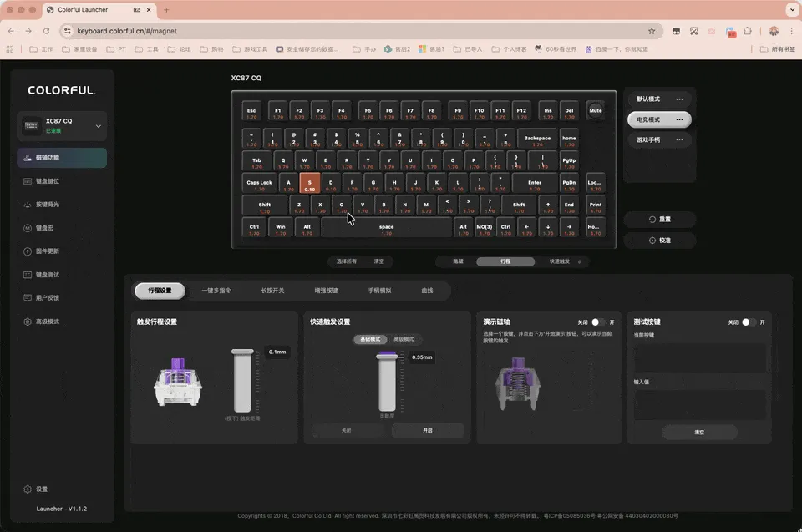Screen dimensions: 802x532
Task: Switch keyboard view to 行程
Action: coord(505,261)
